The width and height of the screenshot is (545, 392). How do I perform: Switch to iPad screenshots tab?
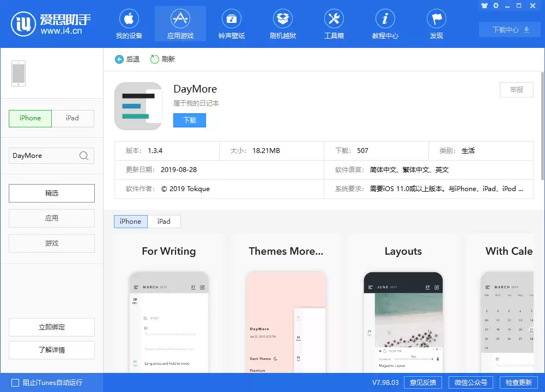coord(164,222)
